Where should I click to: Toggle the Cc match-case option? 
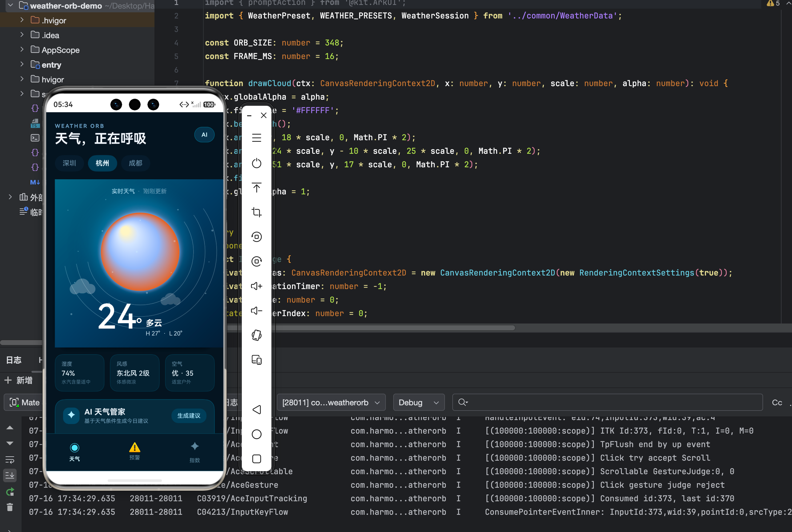point(777,403)
